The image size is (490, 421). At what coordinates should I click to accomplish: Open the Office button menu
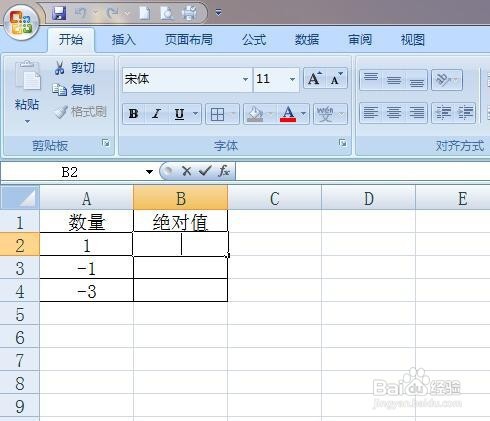click(22, 23)
